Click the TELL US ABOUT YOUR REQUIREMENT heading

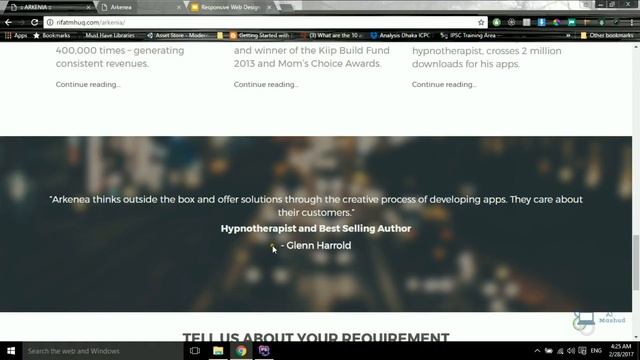click(316, 337)
